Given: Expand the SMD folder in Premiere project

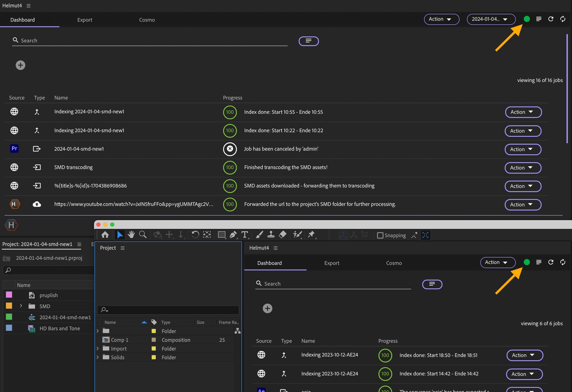Looking at the screenshot, I should click(21, 306).
